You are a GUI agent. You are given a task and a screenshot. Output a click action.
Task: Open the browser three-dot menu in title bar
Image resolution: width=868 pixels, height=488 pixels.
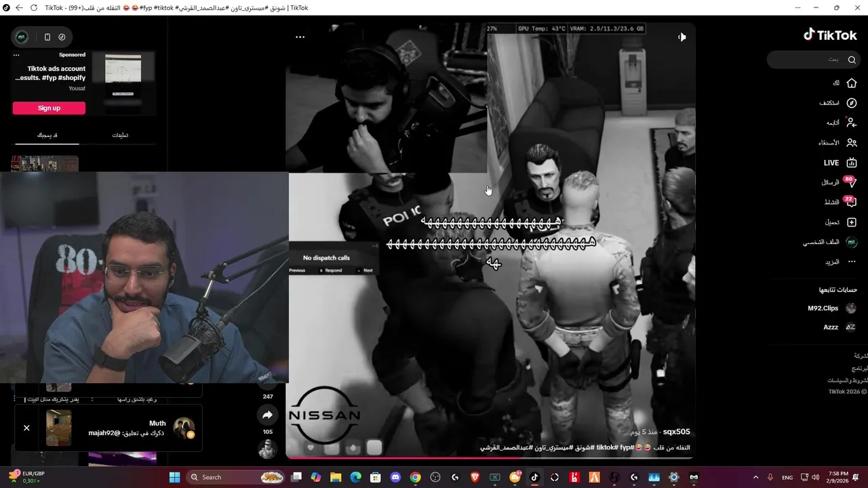point(797,7)
